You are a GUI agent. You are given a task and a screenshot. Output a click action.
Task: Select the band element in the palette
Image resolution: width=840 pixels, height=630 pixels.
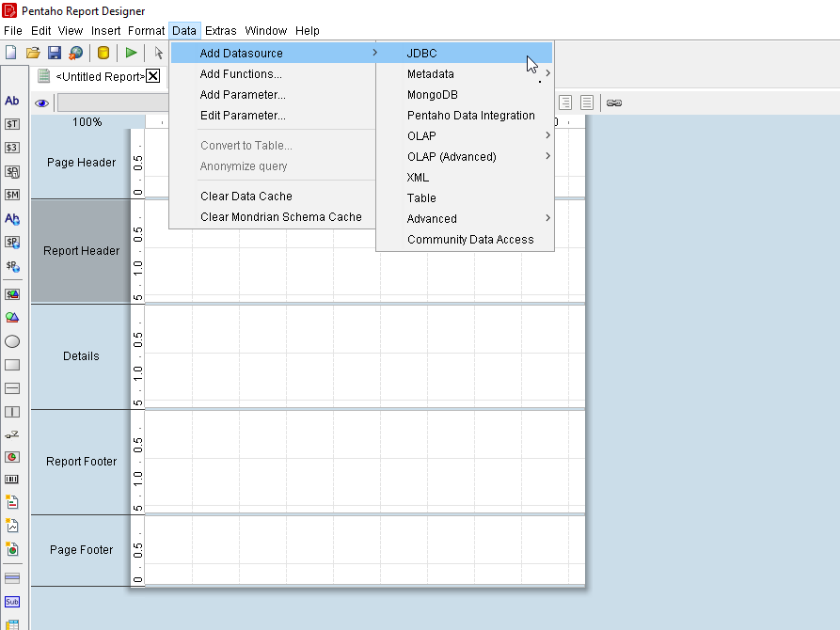pos(12,578)
